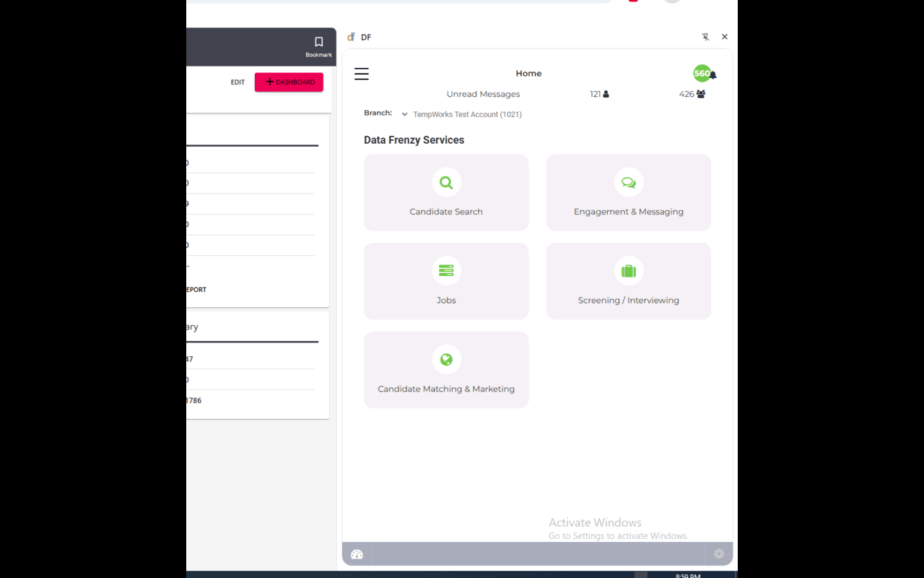This screenshot has width=924, height=578.
Task: View 426 group unread messages
Action: click(692, 94)
